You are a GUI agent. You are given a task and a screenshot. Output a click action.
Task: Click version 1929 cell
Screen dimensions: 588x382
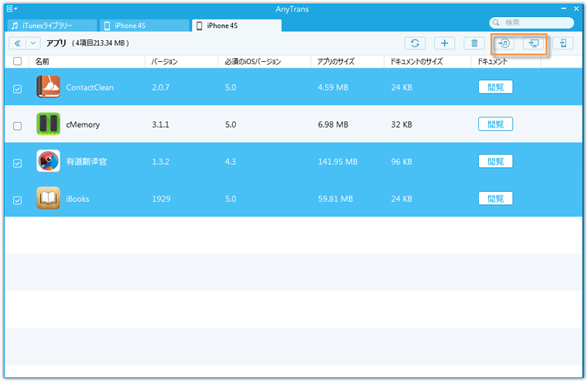(x=161, y=199)
